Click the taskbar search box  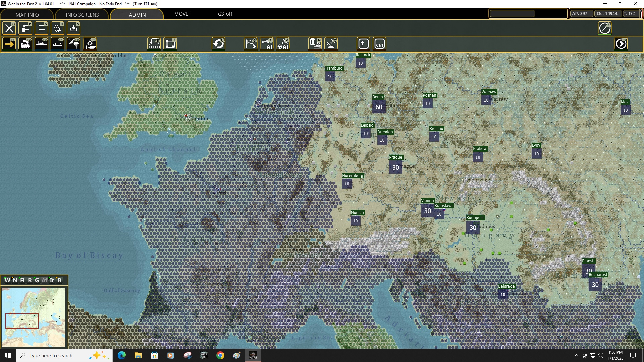pos(64,355)
